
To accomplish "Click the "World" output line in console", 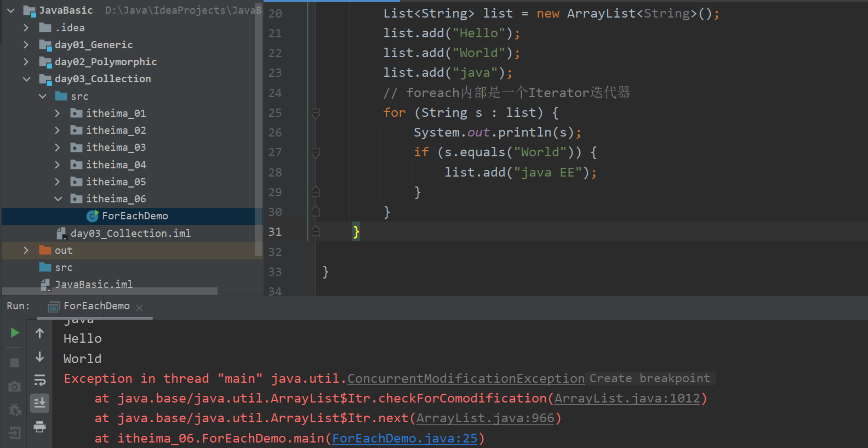I will pos(82,359).
